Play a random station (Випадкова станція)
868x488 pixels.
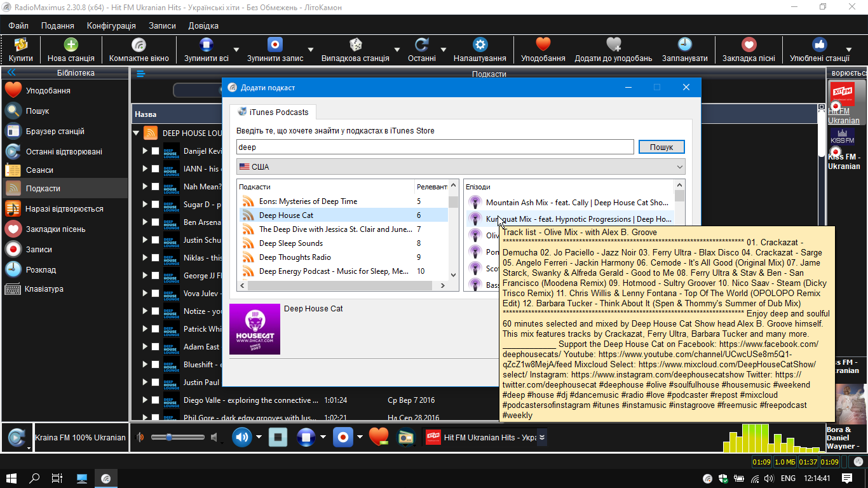coord(355,44)
